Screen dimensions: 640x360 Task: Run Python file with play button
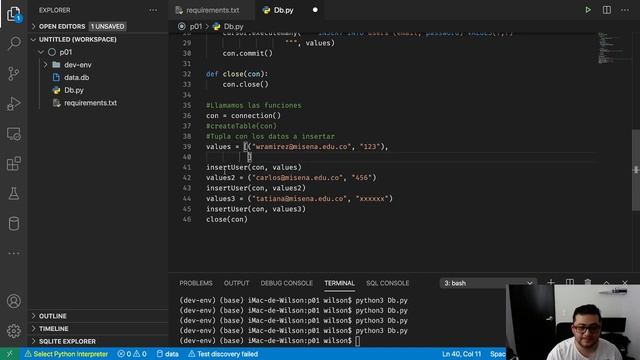pos(588,10)
